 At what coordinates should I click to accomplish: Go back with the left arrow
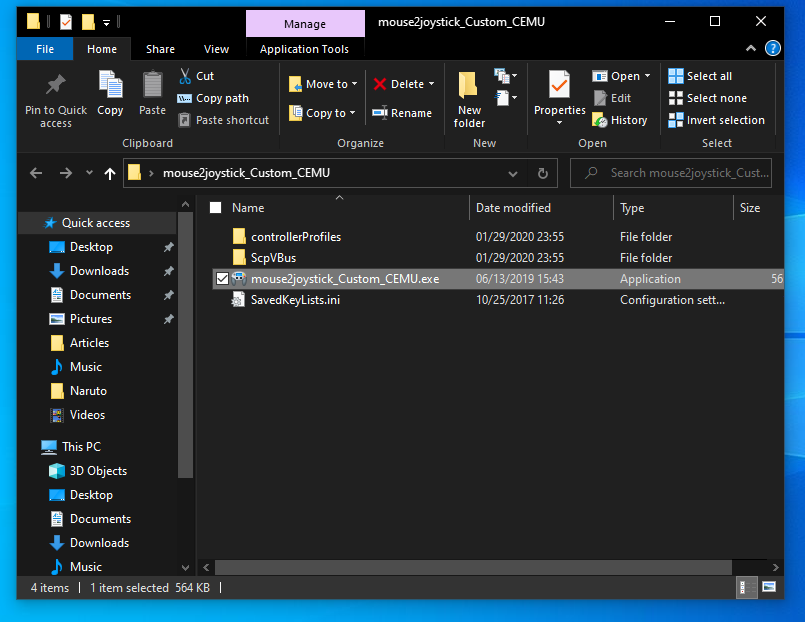pos(36,173)
